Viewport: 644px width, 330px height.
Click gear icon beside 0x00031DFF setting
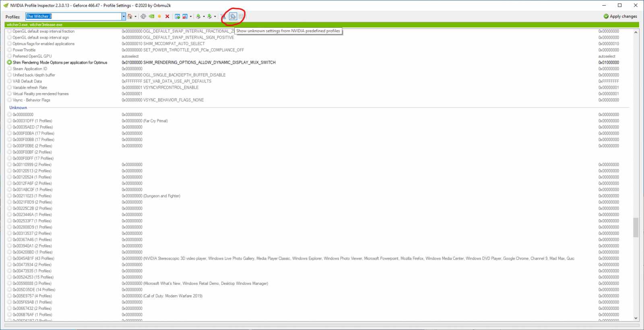point(9,121)
